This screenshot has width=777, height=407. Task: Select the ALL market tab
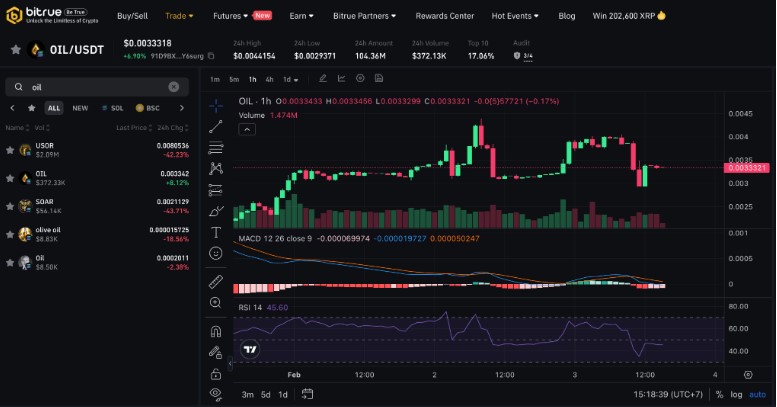pos(54,108)
